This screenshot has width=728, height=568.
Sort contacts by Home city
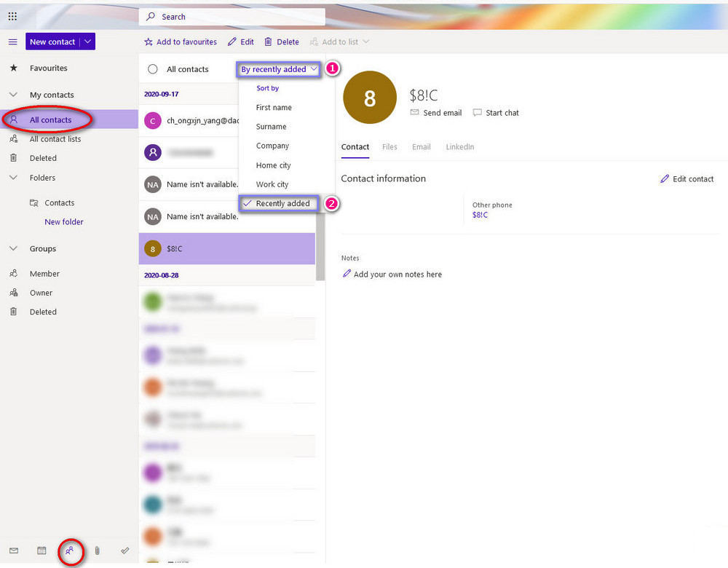coord(274,165)
